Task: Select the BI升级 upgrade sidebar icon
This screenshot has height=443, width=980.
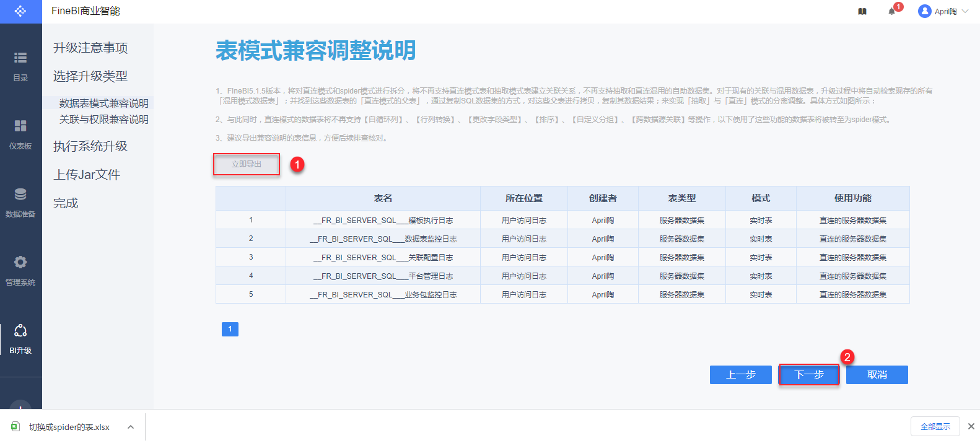Action: coord(20,330)
